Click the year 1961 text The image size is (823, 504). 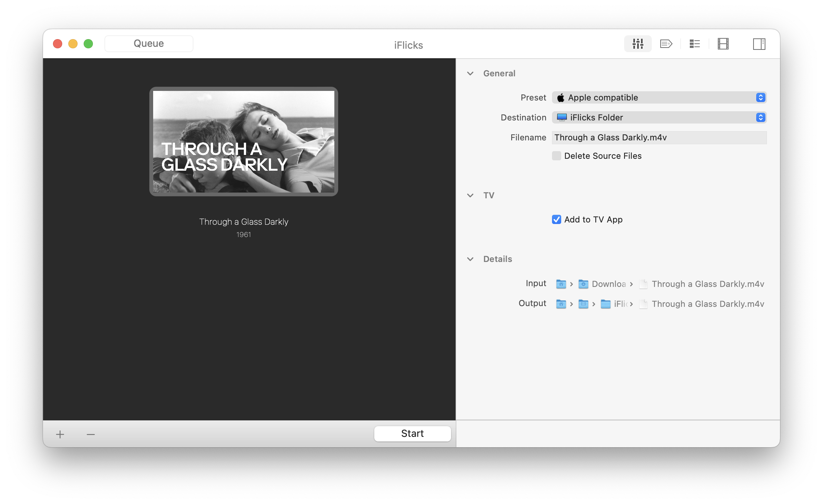click(244, 234)
